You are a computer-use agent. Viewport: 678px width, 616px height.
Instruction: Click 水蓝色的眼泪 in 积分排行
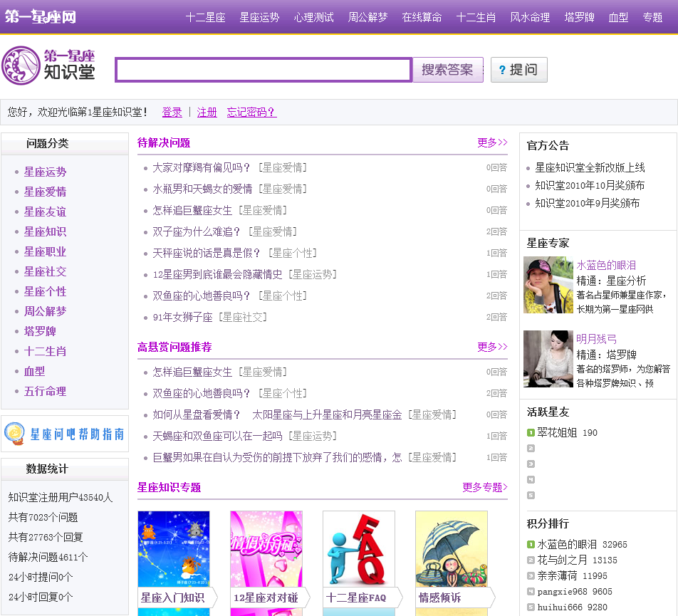point(567,545)
